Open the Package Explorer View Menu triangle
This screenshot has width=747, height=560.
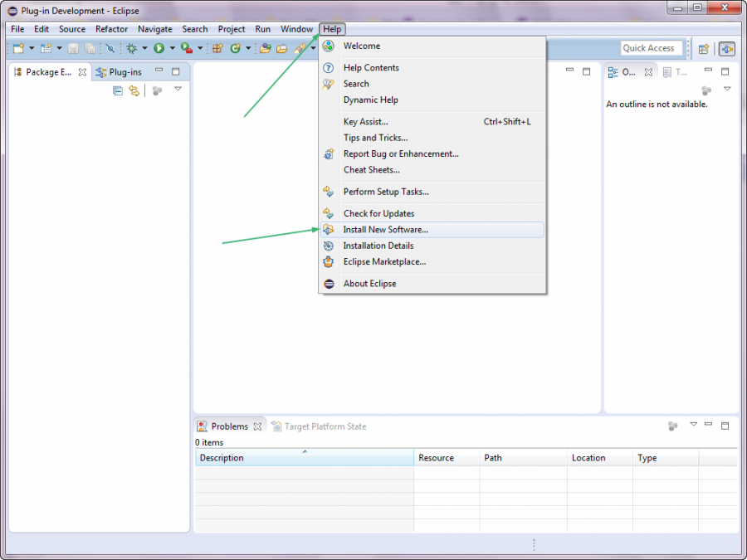(178, 89)
